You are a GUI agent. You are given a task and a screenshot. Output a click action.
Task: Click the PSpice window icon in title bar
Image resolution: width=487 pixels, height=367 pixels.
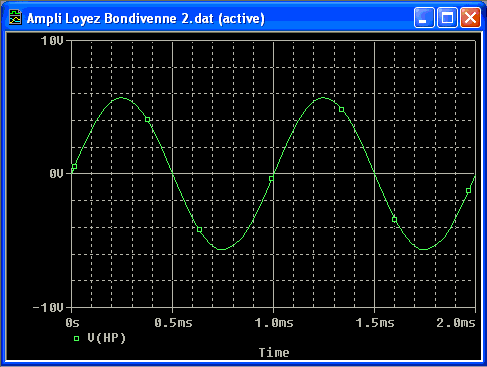pyautogui.click(x=15, y=18)
